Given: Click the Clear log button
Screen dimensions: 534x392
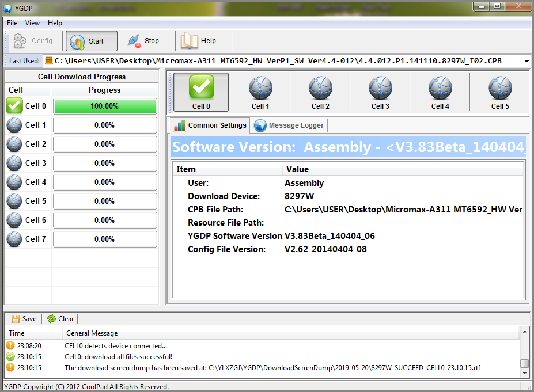Looking at the screenshot, I should (x=60, y=319).
